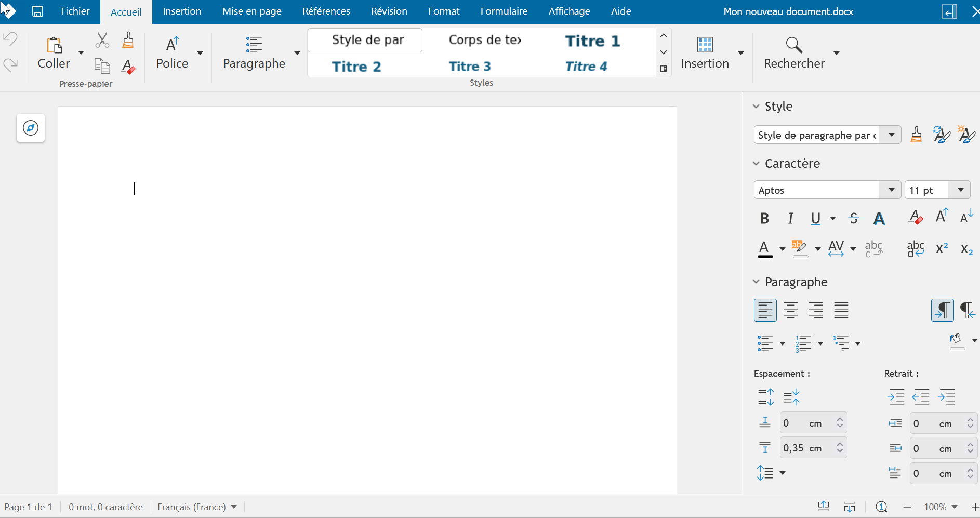Open the Fichier menu
The width and height of the screenshot is (980, 518).
coord(75,11)
